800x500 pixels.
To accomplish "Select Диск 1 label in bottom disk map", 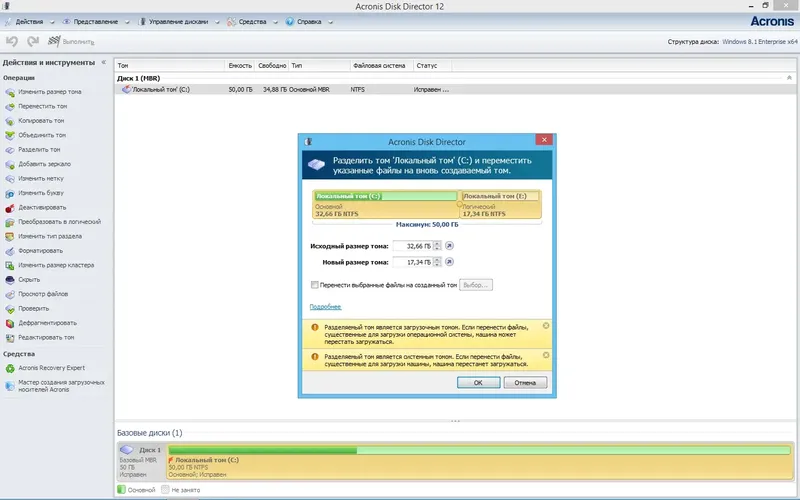I will tap(150, 450).
